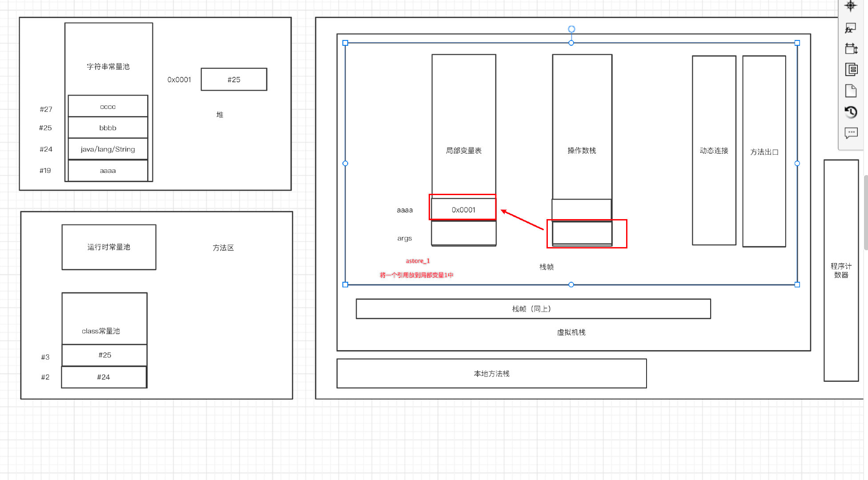This screenshot has height=480, width=868.
Task: Select the #24 cell in class constant pool
Action: [104, 377]
